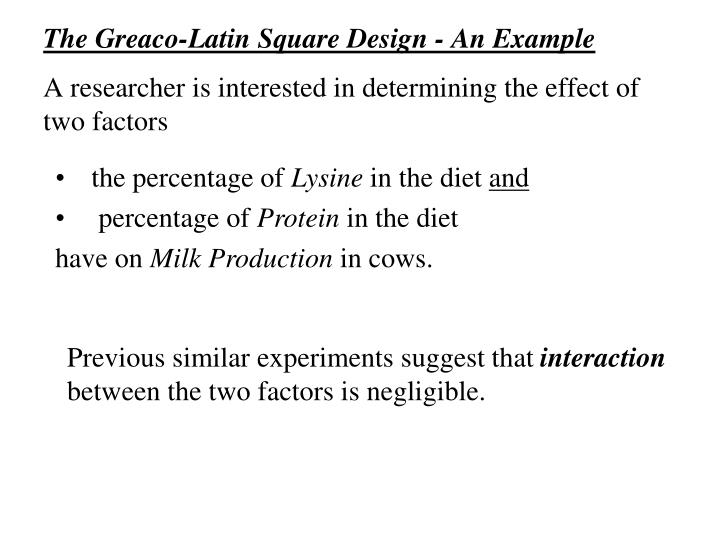
Task: Click the first bullet point marker
Action: [x=59, y=179]
